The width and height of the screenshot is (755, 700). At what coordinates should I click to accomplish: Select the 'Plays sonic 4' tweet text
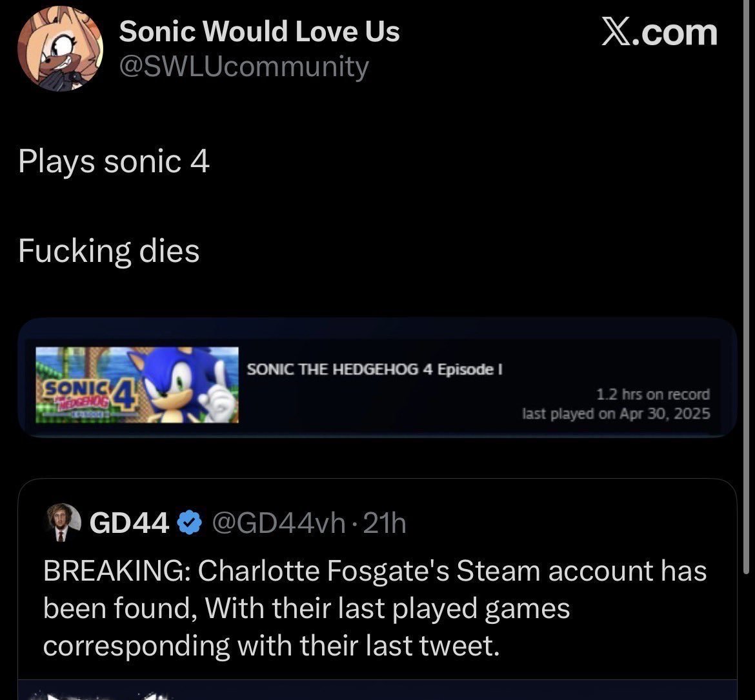pos(114,161)
